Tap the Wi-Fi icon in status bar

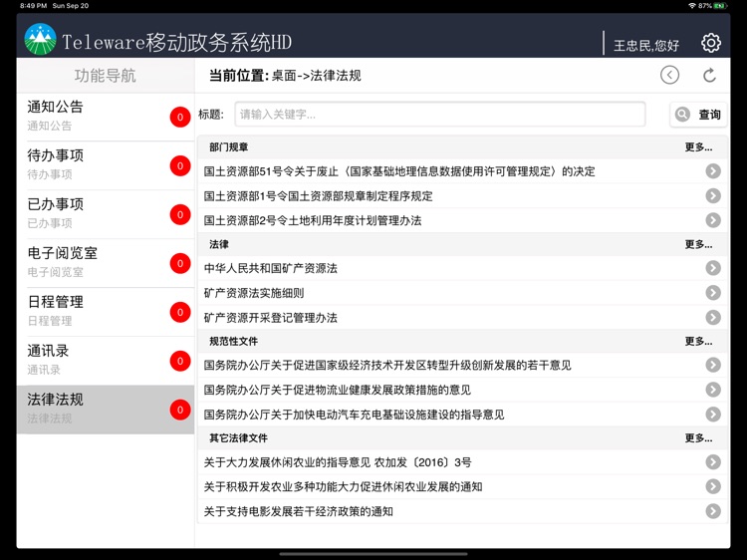point(692,6)
